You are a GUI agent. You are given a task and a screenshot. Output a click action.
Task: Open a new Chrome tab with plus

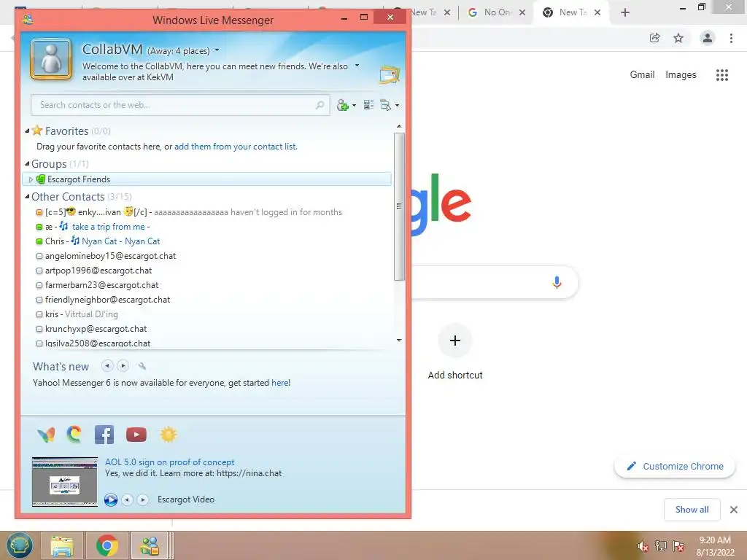625,12
